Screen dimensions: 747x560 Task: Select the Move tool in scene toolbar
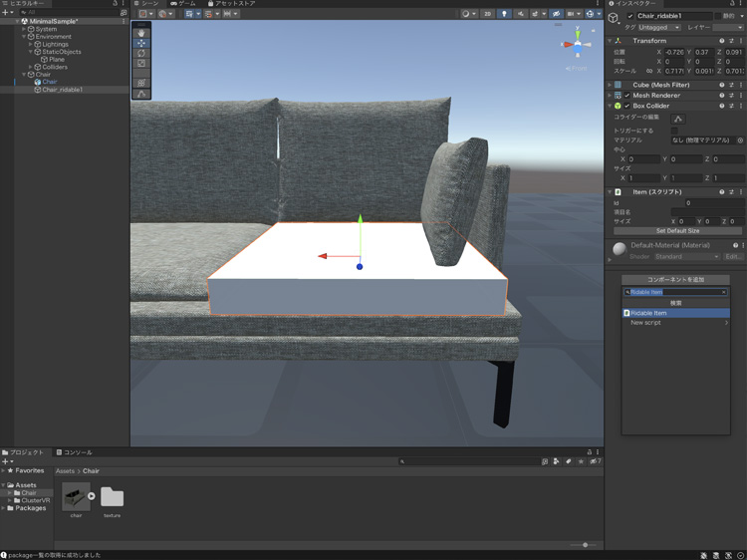click(141, 43)
